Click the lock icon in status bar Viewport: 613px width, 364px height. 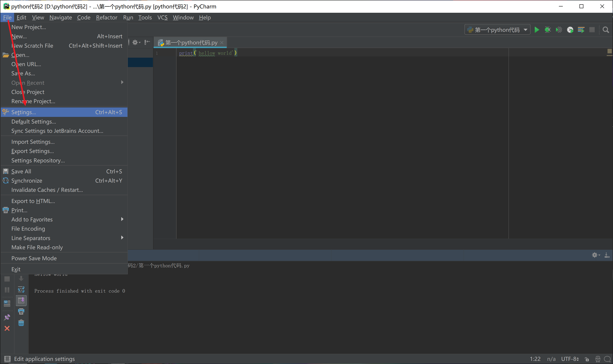tap(587, 359)
